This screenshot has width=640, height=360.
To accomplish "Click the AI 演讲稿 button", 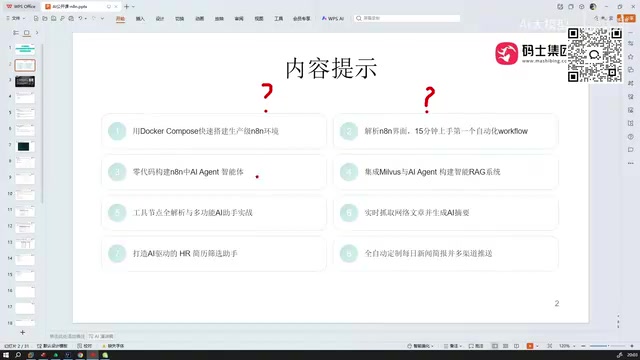I will tap(101, 336).
